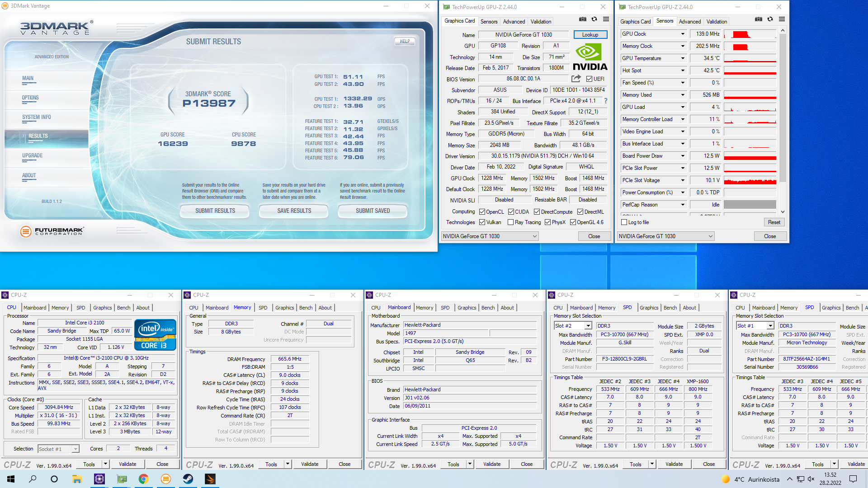The image size is (868, 488).
Task: Click GPU Load sensor graph
Action: tap(750, 107)
